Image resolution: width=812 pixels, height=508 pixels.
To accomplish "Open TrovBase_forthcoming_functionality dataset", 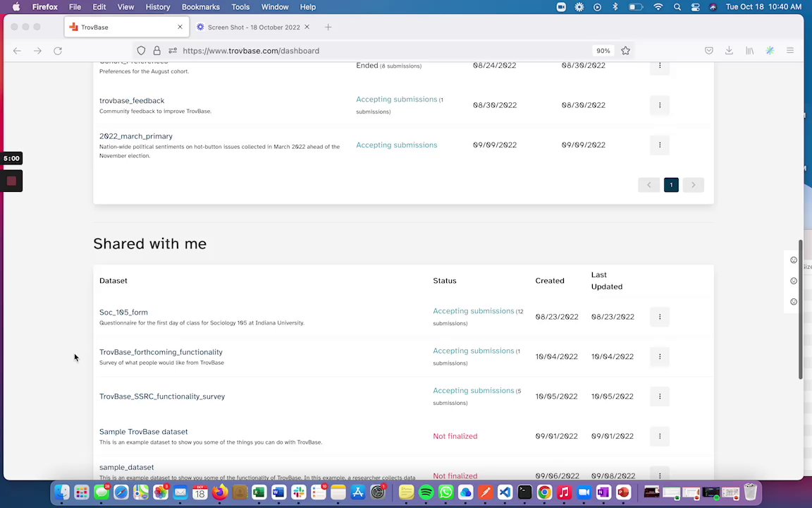I will [x=161, y=352].
